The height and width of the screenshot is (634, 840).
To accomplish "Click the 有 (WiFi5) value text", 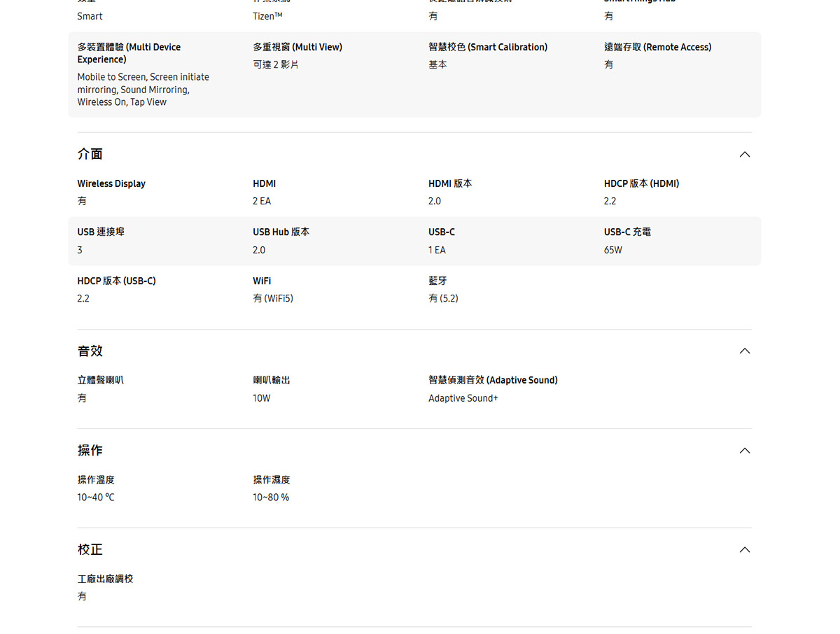I will 273,298.
